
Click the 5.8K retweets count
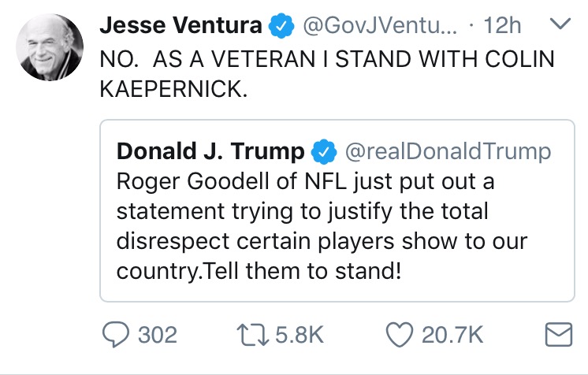coord(301,336)
